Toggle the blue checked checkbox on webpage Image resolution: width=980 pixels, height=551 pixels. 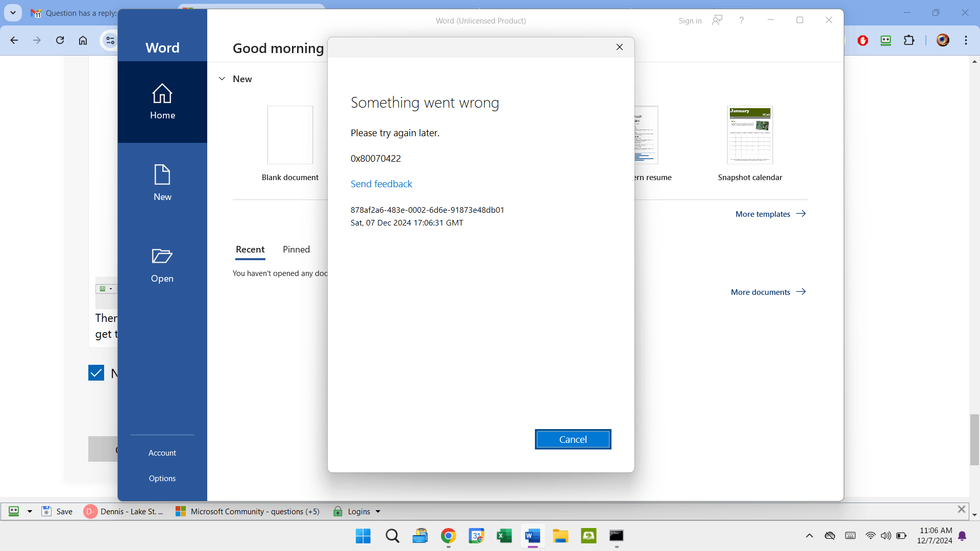(96, 373)
